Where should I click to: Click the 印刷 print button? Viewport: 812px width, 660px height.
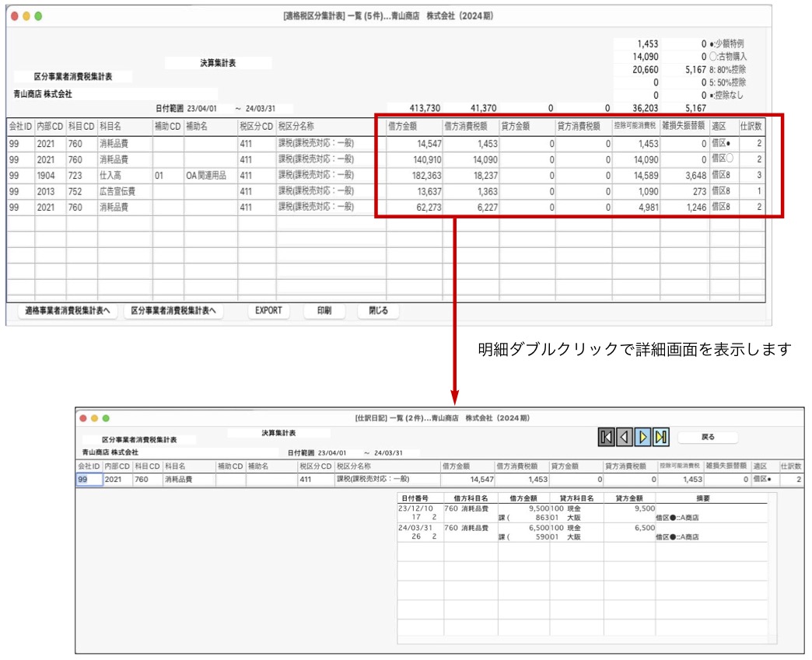[324, 311]
